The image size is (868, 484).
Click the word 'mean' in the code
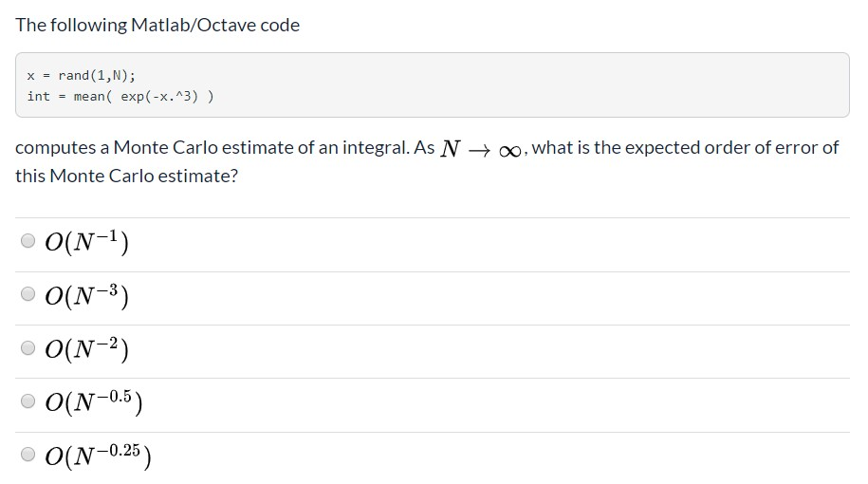(x=89, y=97)
